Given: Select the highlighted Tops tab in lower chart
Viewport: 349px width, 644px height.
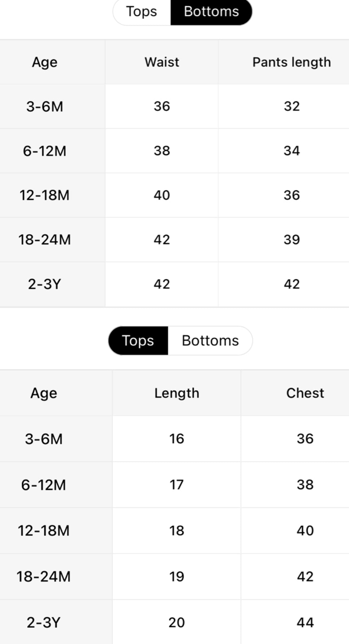Looking at the screenshot, I should click(138, 340).
